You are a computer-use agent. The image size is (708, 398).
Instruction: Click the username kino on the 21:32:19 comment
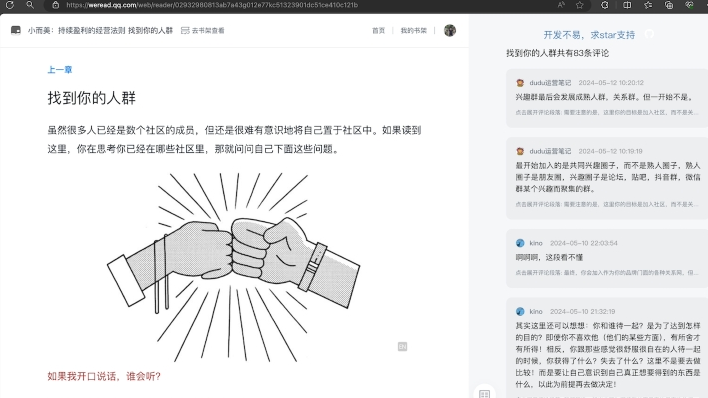pyautogui.click(x=536, y=312)
